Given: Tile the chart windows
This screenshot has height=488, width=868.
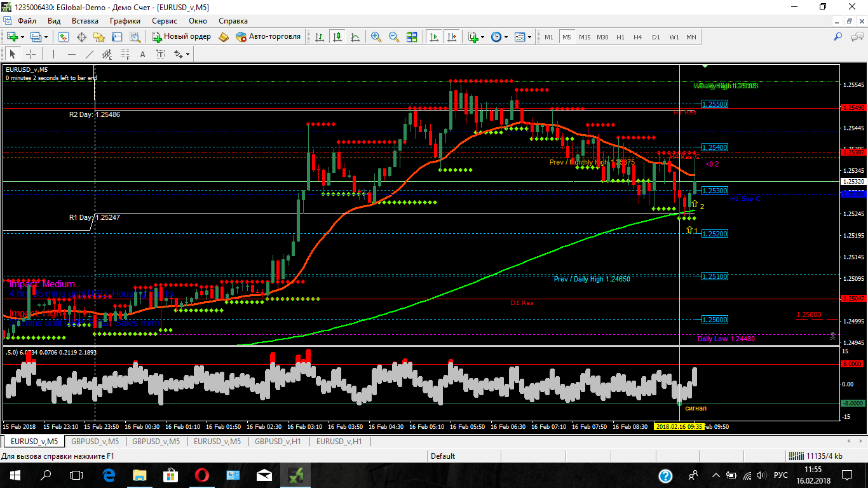Looking at the screenshot, I should coord(412,37).
